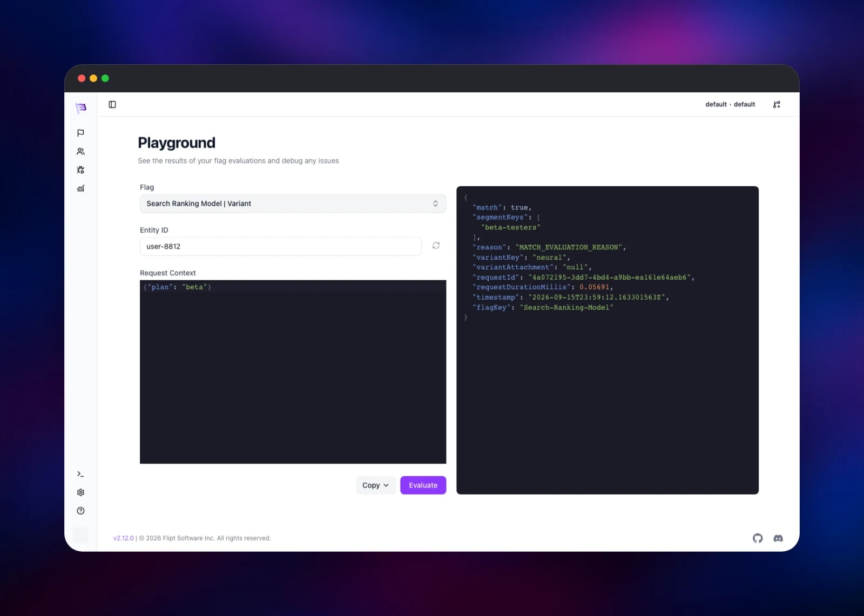This screenshot has height=616, width=864.
Task: Click the branch icon in header
Action: coord(777,105)
